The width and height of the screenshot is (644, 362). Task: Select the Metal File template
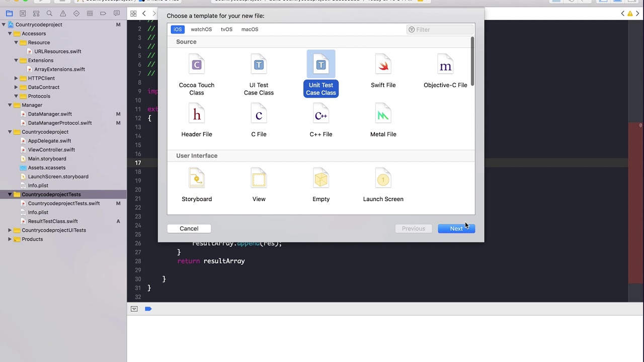[383, 120]
